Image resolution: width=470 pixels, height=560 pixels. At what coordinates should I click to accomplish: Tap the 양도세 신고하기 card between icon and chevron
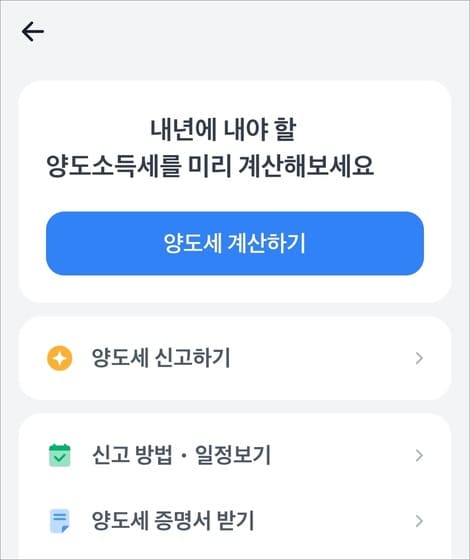pyautogui.click(x=235, y=358)
